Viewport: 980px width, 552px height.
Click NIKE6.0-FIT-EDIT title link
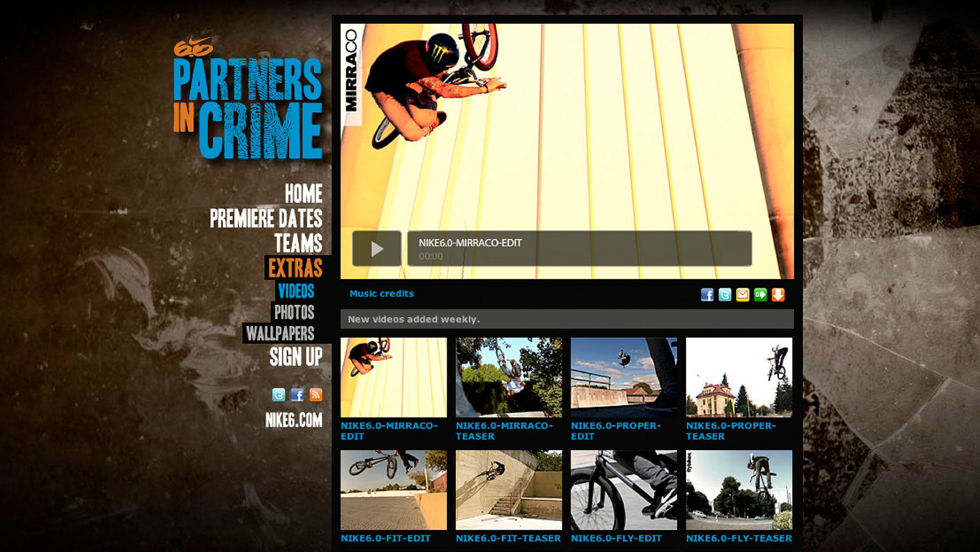tap(386, 538)
